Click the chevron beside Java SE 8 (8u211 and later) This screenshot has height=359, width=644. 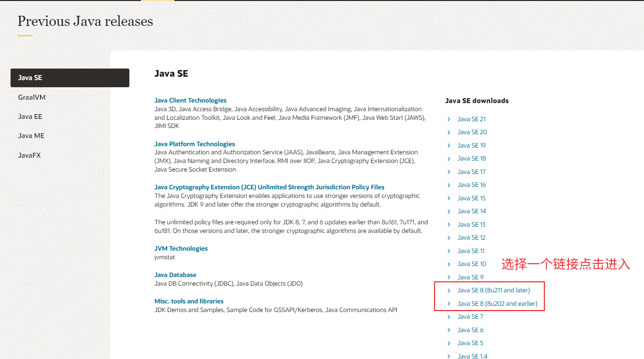(449, 290)
